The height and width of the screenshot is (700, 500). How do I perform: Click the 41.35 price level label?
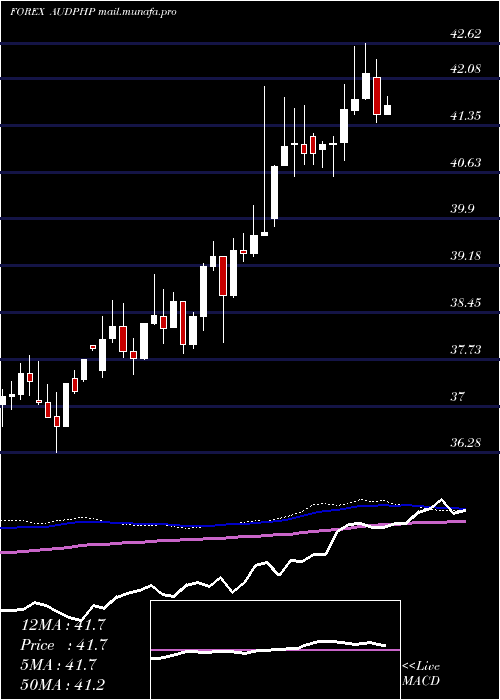(466, 116)
